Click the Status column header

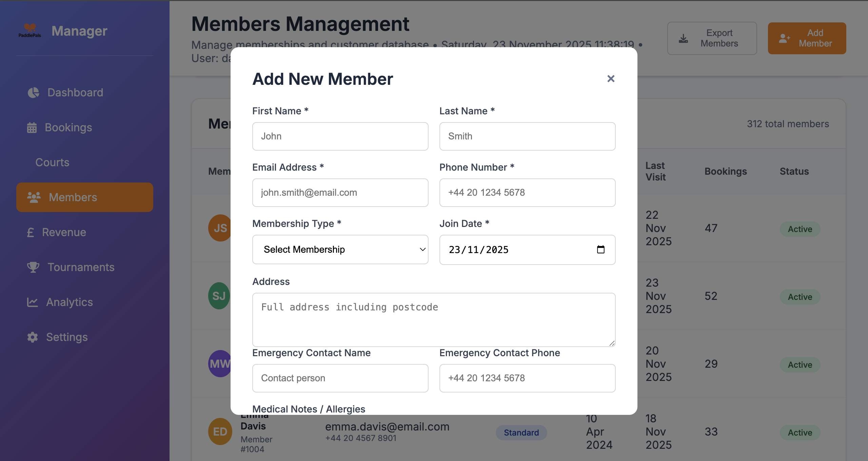794,171
